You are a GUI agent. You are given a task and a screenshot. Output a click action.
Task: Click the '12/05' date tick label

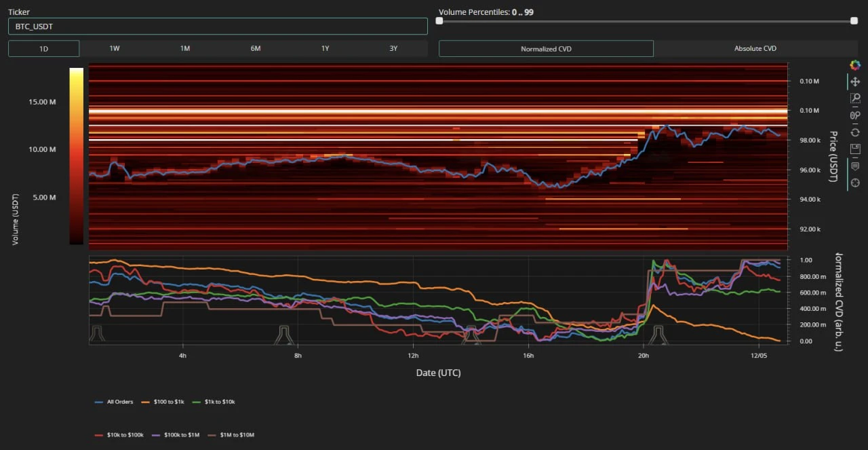[x=759, y=356]
